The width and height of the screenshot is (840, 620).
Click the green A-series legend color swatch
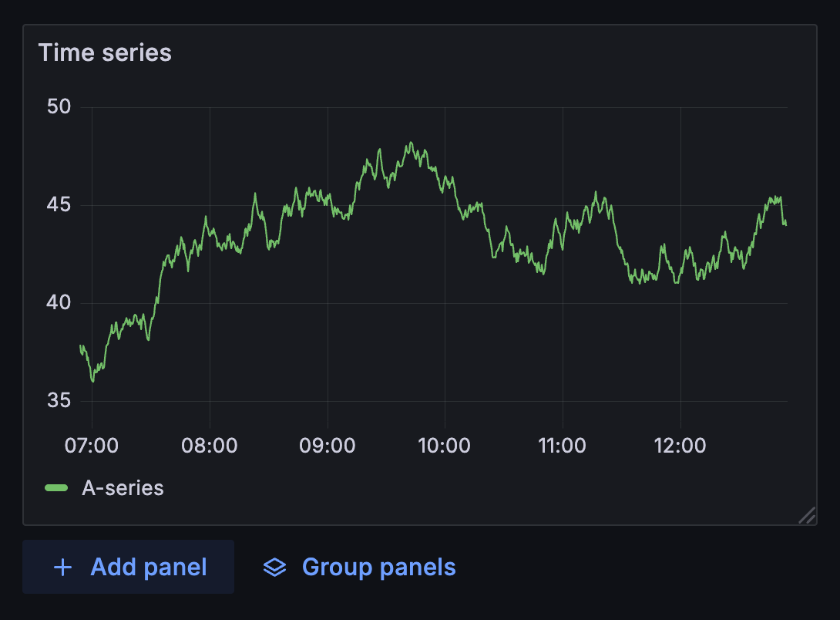[x=56, y=487]
